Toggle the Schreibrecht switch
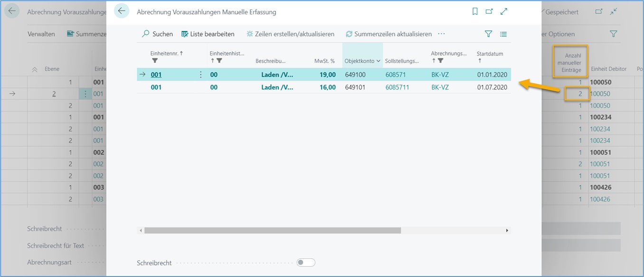 [306, 263]
